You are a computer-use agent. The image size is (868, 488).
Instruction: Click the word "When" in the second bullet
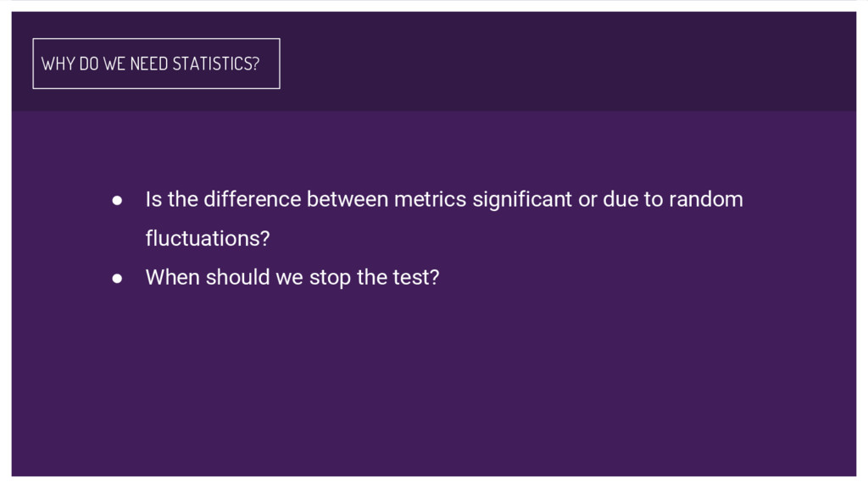point(172,277)
